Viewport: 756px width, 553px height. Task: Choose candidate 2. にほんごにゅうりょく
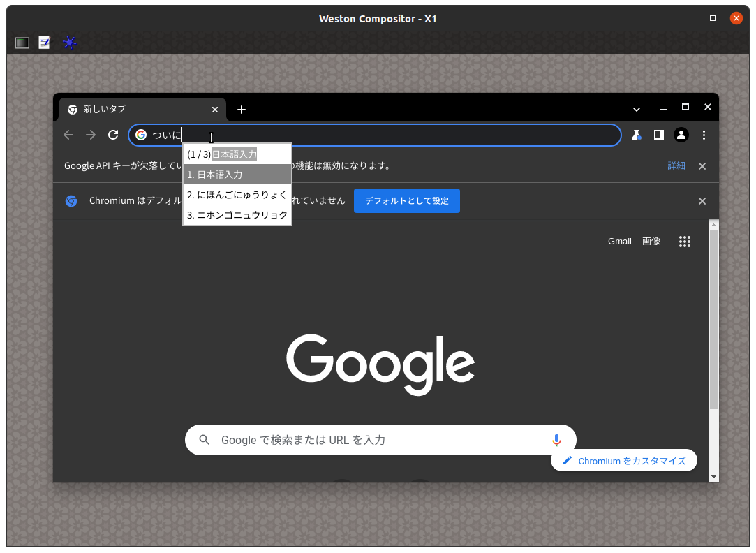[237, 195]
